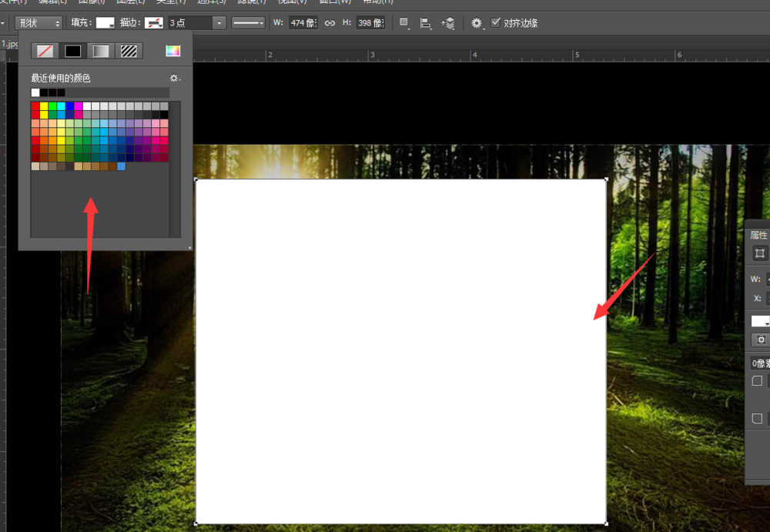The image size is (770, 532).
Task: Open the path alignment icon
Action: click(x=425, y=23)
